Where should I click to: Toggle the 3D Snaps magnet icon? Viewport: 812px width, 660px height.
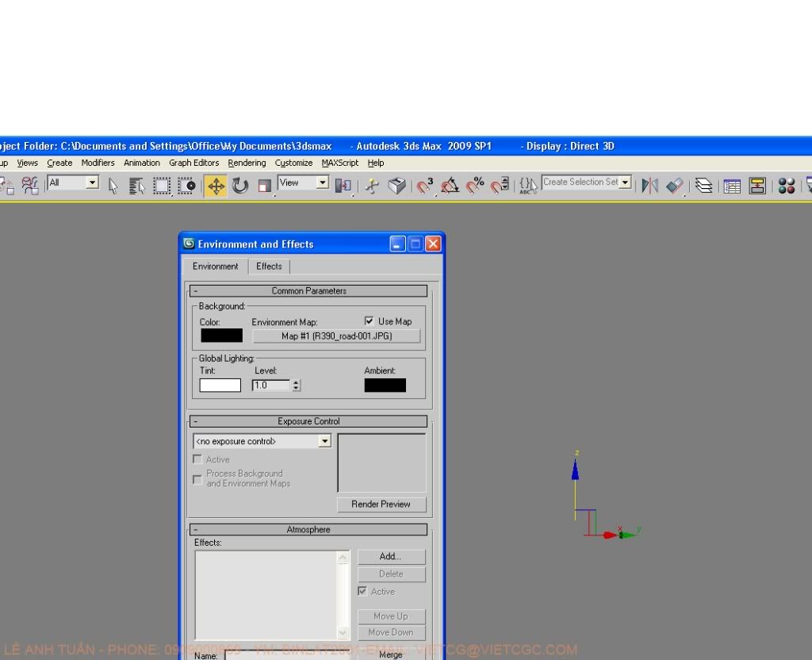point(425,186)
